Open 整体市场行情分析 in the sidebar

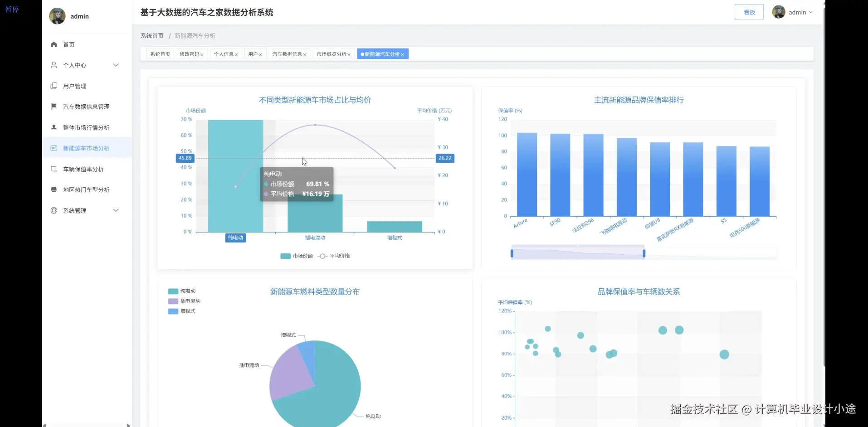(87, 127)
